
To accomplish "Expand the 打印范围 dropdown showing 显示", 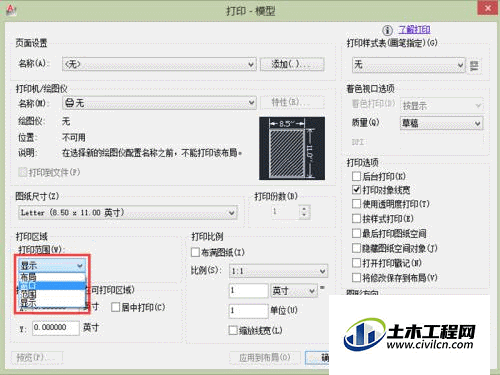I will coord(52,266).
